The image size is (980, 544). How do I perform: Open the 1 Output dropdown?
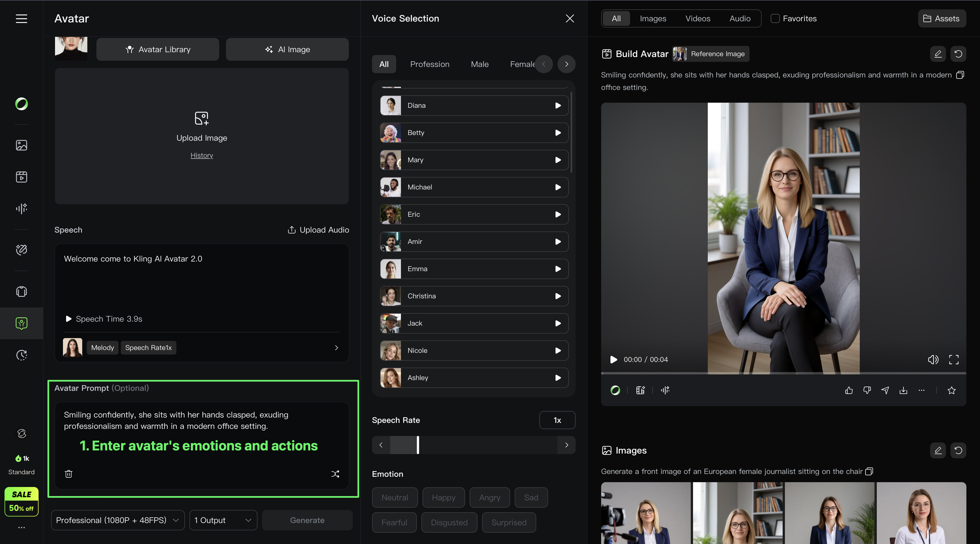point(223,520)
